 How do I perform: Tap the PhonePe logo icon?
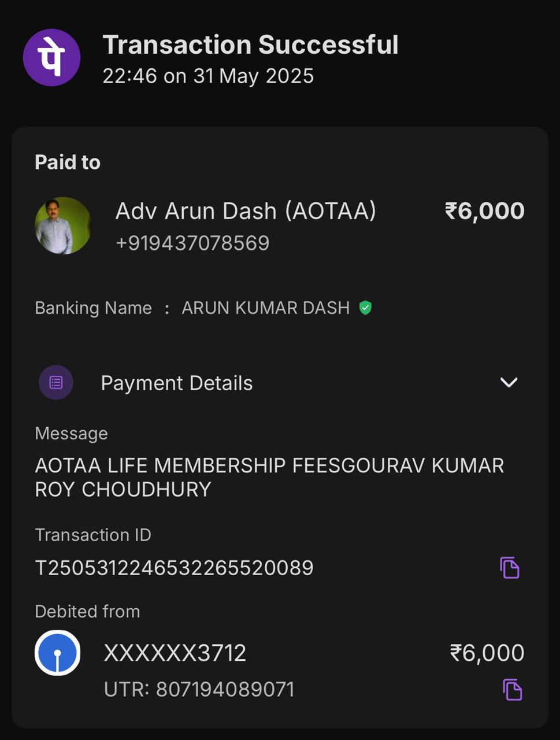(51, 58)
